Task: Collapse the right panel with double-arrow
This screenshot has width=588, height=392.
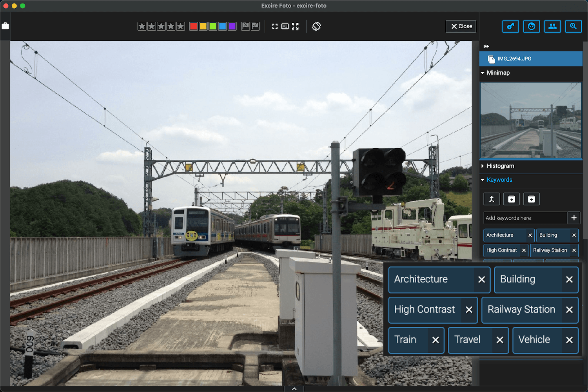Action: click(486, 46)
